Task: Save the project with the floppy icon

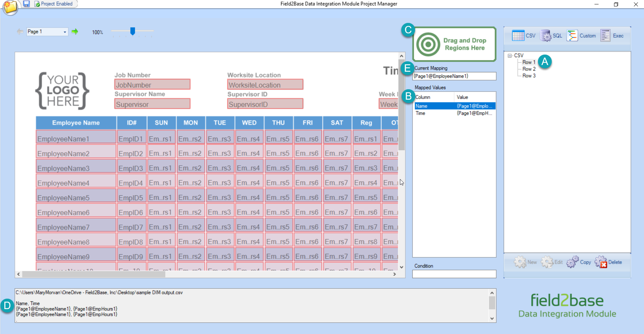Action: pyautogui.click(x=26, y=4)
